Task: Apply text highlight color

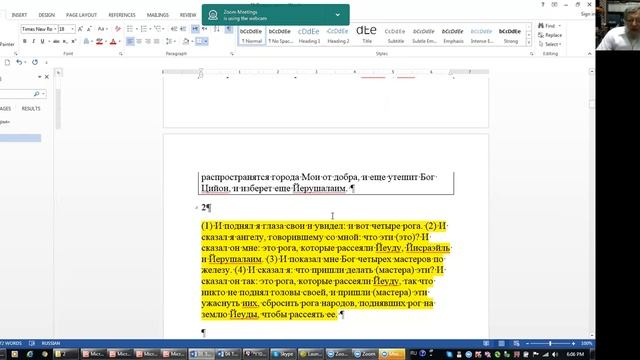Action: coord(98,41)
